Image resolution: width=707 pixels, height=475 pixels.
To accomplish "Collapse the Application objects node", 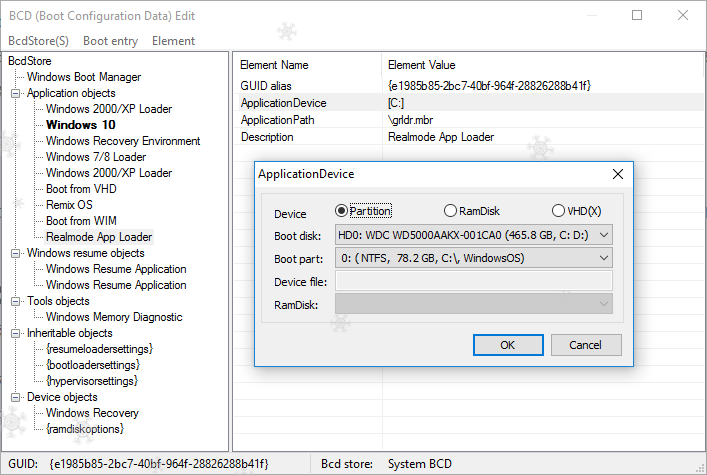I will tap(15, 93).
